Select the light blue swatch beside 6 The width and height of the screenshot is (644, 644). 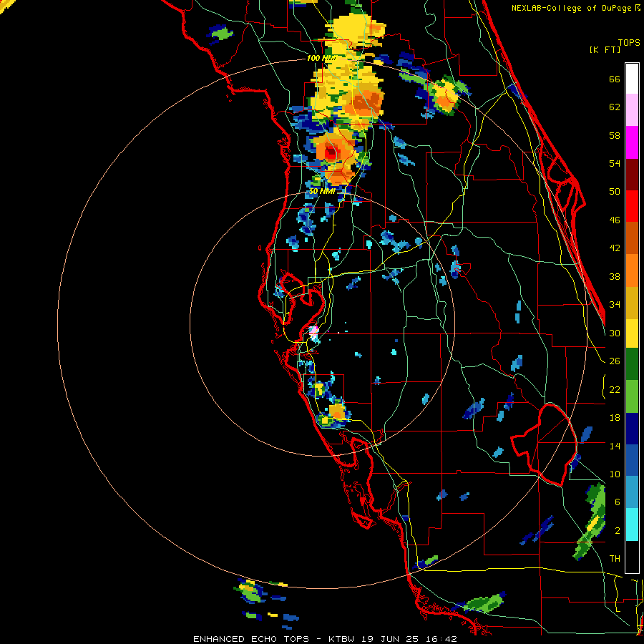click(x=632, y=492)
